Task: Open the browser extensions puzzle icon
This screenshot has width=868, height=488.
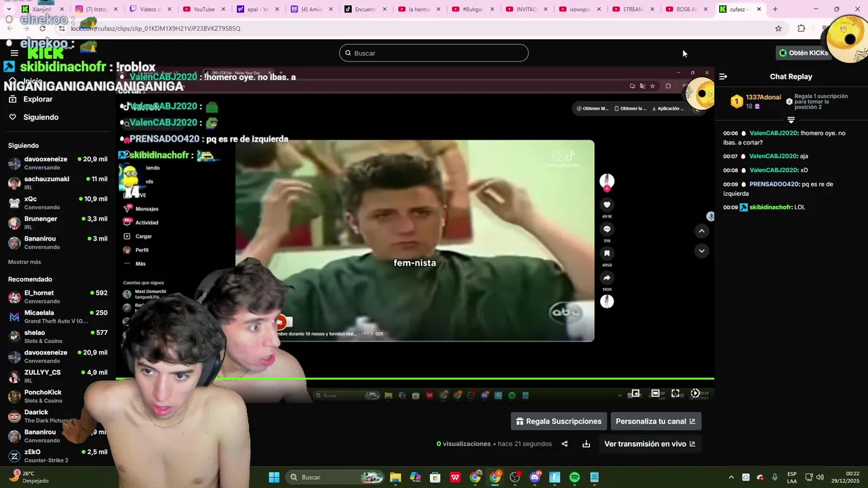Action: 802,28
